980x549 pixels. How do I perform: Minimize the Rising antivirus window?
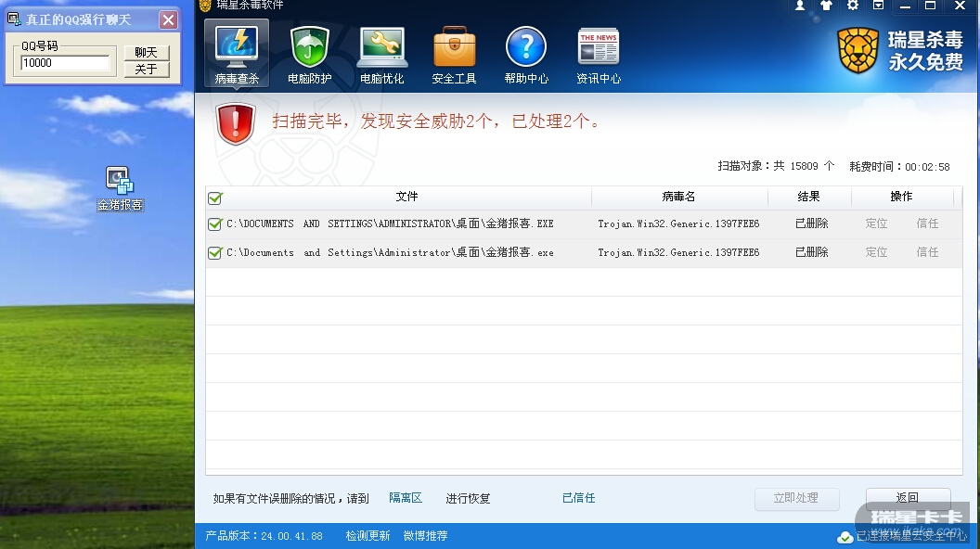point(905,6)
